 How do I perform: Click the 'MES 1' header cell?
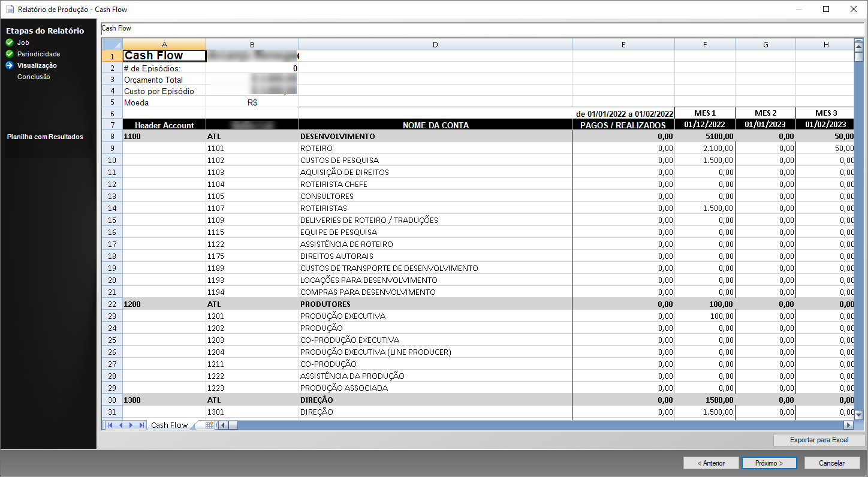705,113
